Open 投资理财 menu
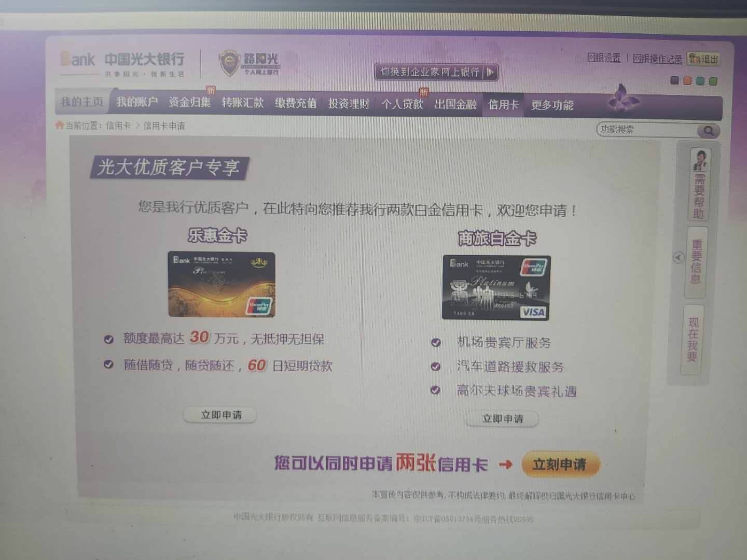This screenshot has width=747, height=560. (x=349, y=104)
